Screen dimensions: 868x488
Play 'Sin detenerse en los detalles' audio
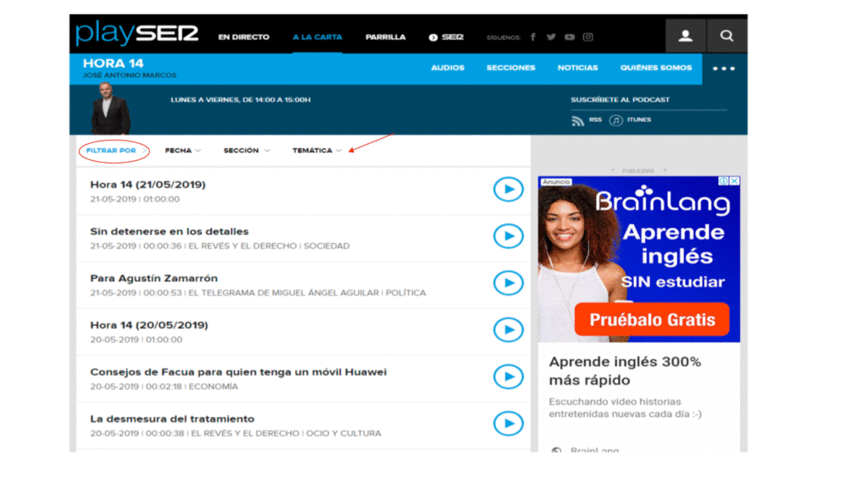point(508,236)
